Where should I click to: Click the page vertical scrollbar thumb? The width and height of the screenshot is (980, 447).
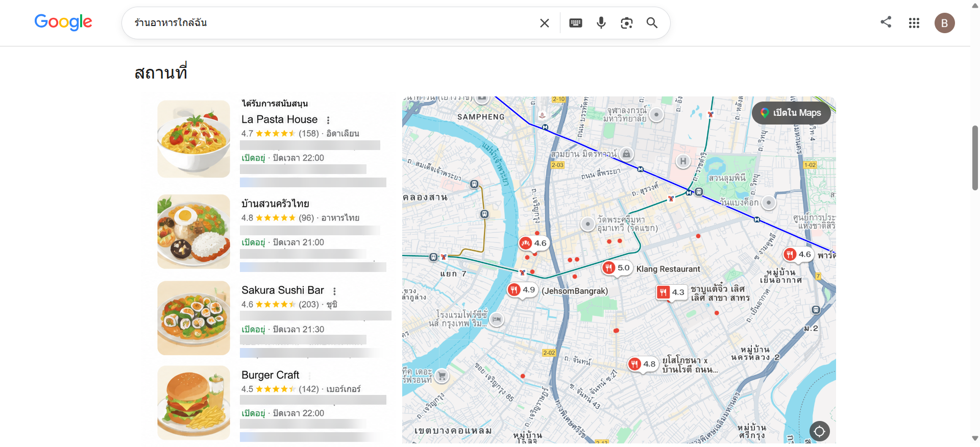[975, 158]
